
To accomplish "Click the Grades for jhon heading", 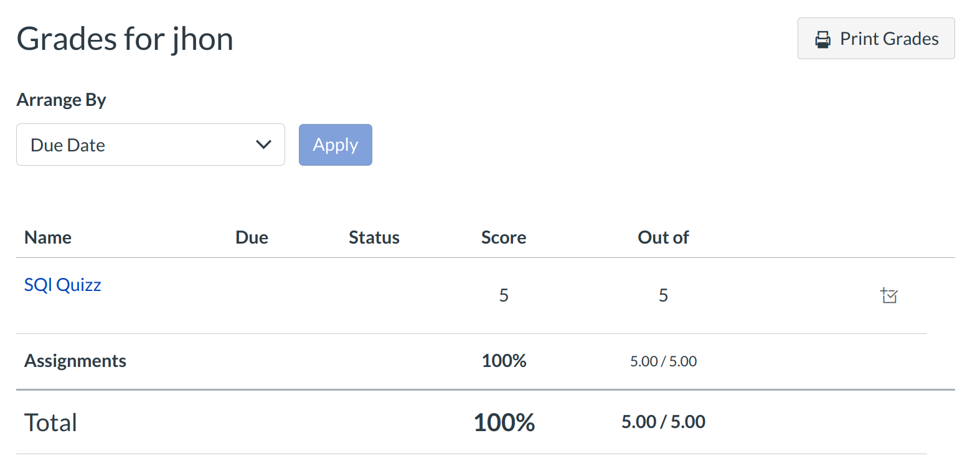I will (125, 39).
